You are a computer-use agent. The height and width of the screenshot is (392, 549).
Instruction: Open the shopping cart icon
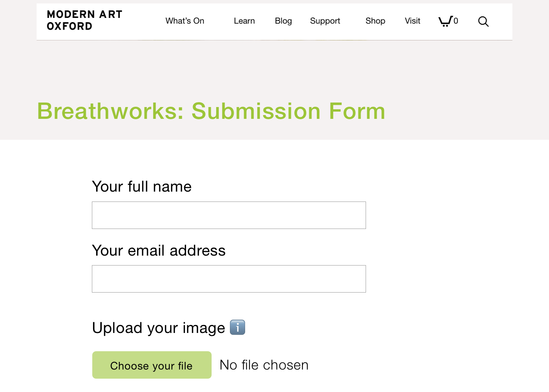click(x=445, y=21)
